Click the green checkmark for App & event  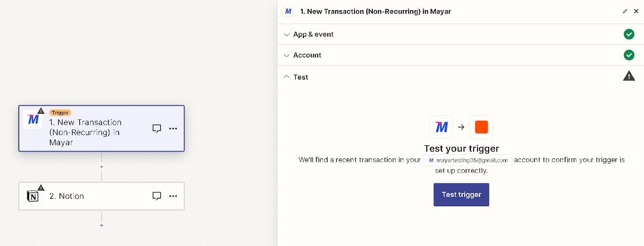pos(629,34)
